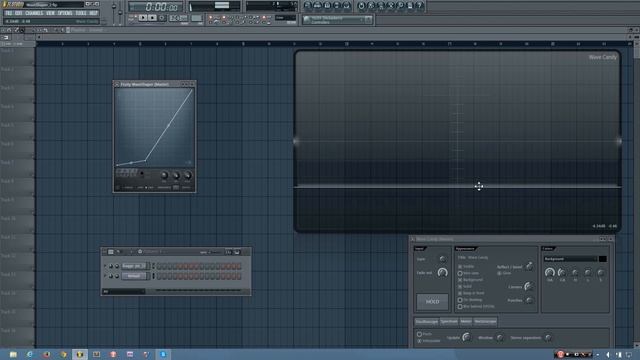640x360 pixels.
Task: Click the leftmost knob in Fruity WaveShaper
Action: (164, 176)
